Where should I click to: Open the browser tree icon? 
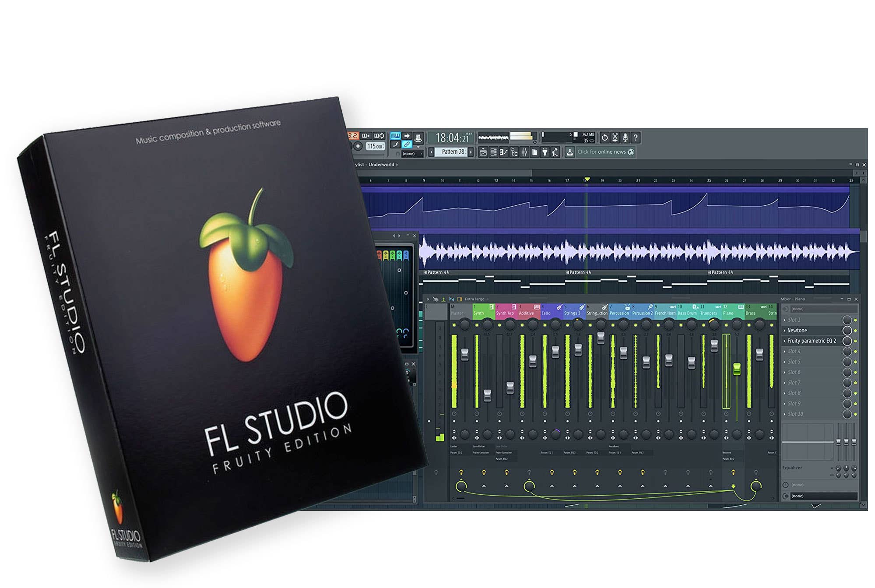click(514, 152)
